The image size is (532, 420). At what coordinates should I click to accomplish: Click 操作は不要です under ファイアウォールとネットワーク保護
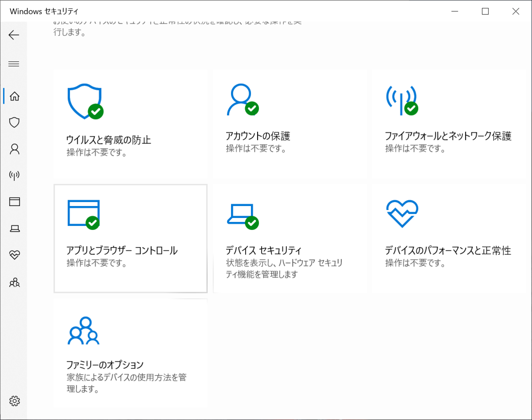(x=415, y=149)
